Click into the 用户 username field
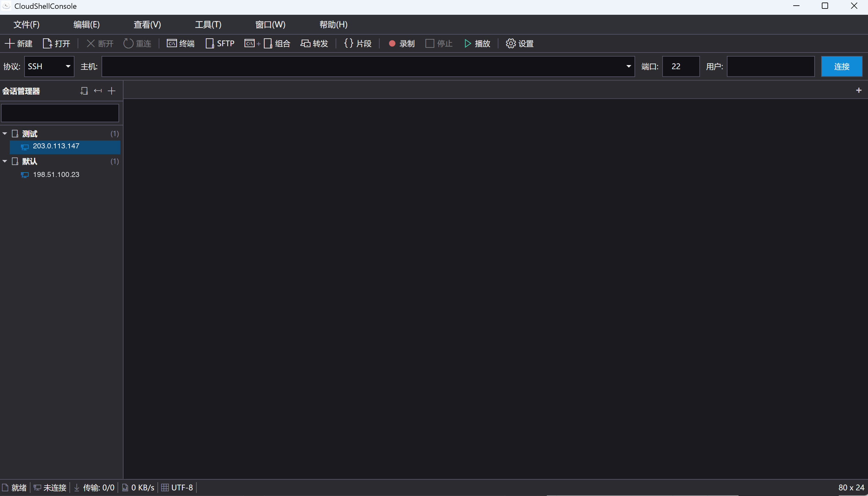Image resolution: width=868 pixels, height=496 pixels. [771, 66]
